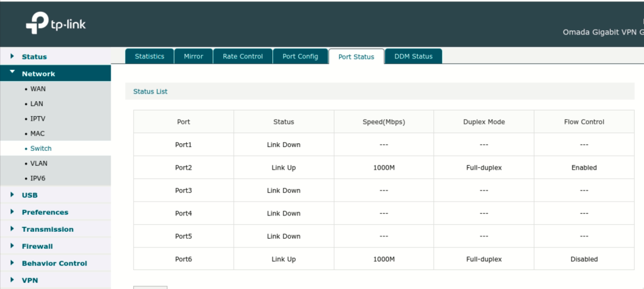This screenshot has height=289, width=644.
Task: Click the Status menu label
Action: coord(34,57)
